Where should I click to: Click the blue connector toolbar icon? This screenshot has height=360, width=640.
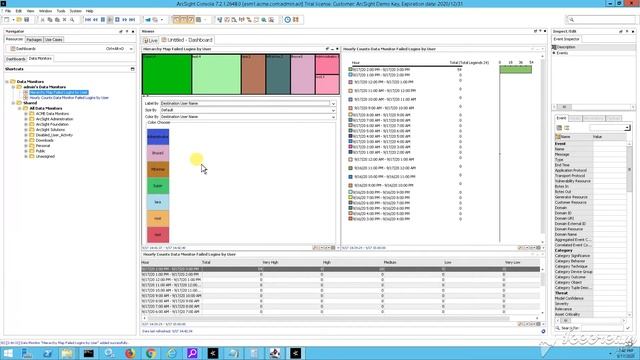coord(148,20)
